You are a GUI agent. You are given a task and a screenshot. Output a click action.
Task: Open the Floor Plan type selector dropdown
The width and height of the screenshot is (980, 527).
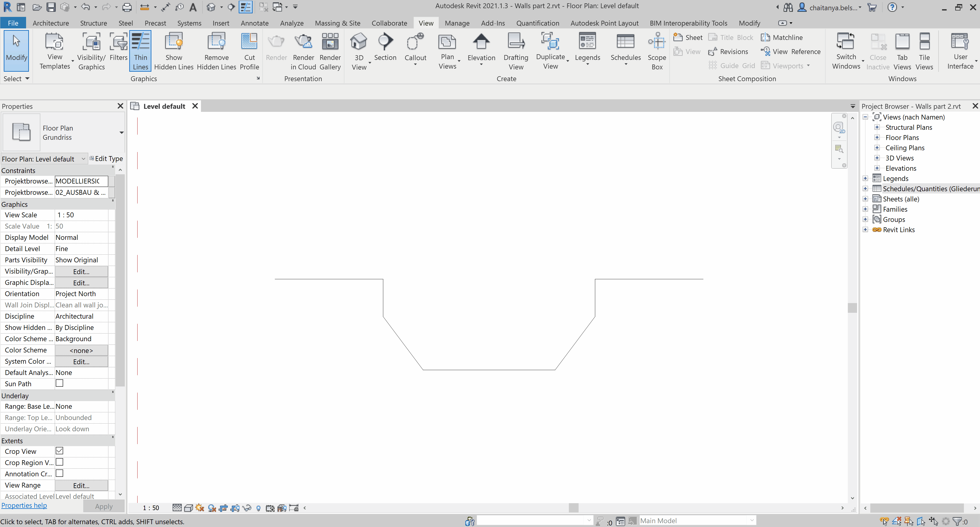pyautogui.click(x=121, y=133)
